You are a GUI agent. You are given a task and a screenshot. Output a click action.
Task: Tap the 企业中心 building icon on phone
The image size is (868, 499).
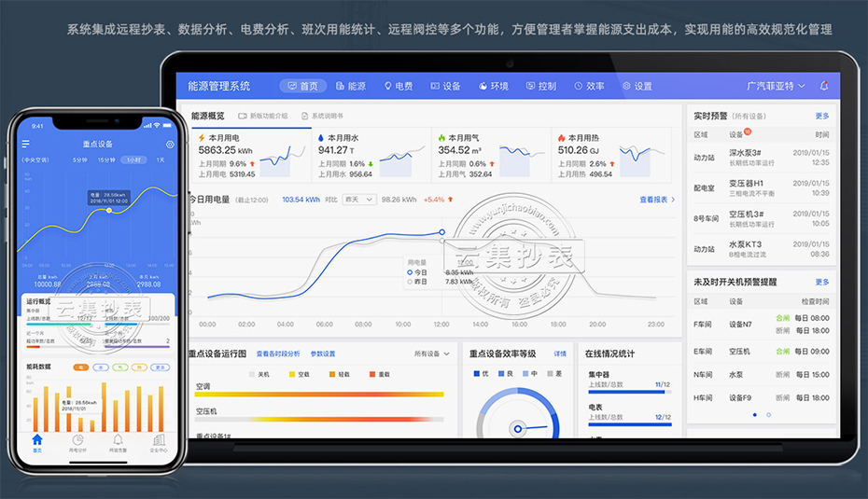click(x=159, y=441)
